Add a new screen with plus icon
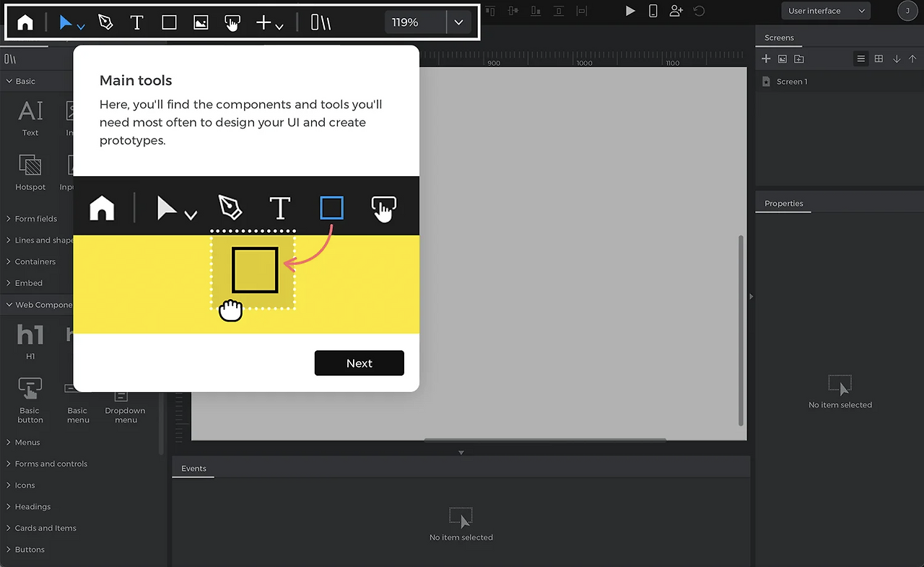This screenshot has height=567, width=924. pyautogui.click(x=767, y=59)
